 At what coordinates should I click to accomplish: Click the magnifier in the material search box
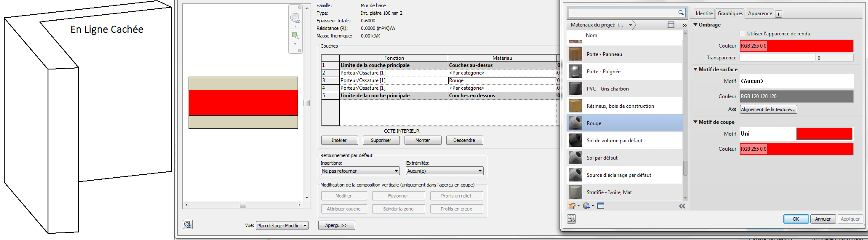681,13
